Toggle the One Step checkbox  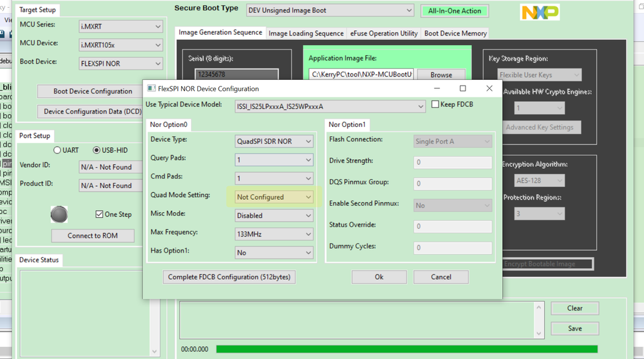point(99,214)
